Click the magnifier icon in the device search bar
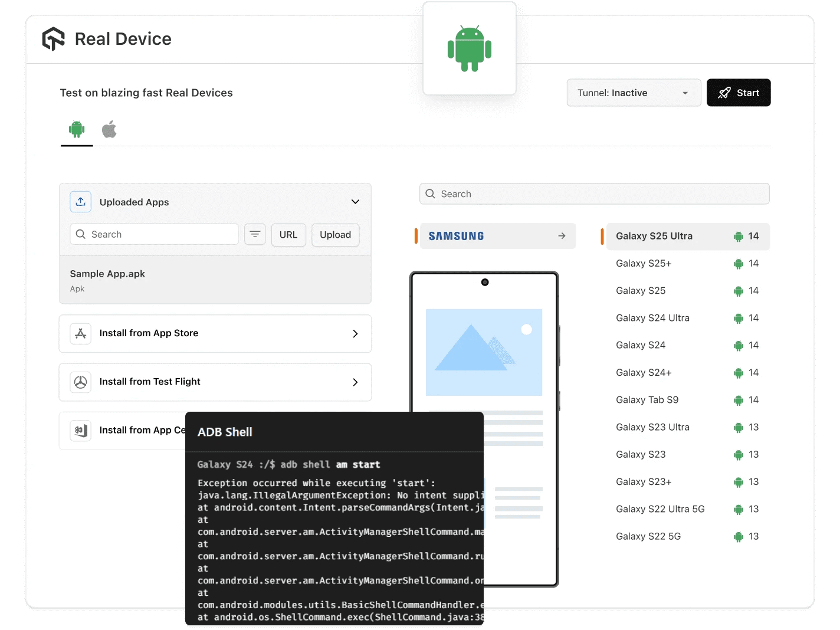 (x=430, y=193)
